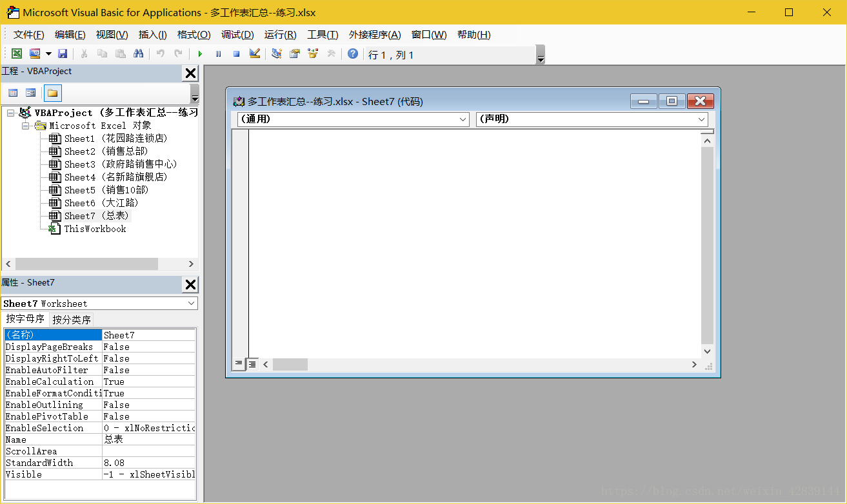The width and height of the screenshot is (847, 504).
Task: Select Sheet2 (销售总部) in project tree
Action: tap(106, 151)
